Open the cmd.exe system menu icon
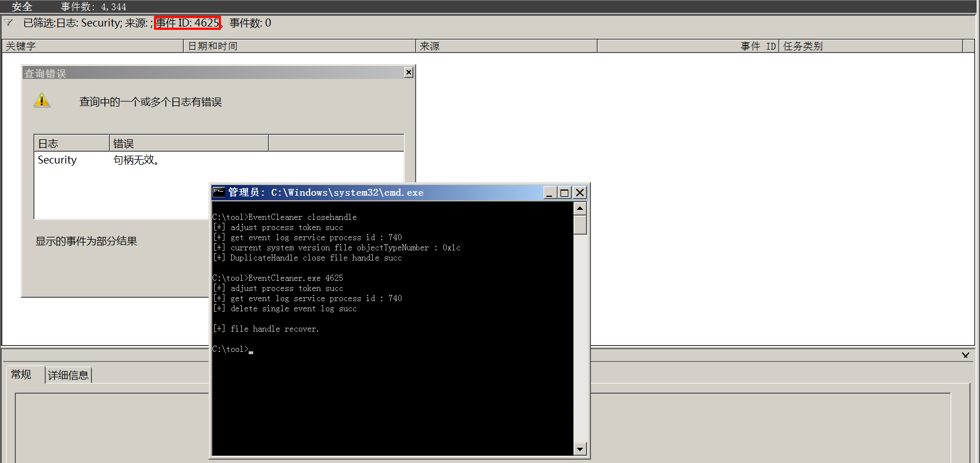980x463 pixels. pos(219,192)
